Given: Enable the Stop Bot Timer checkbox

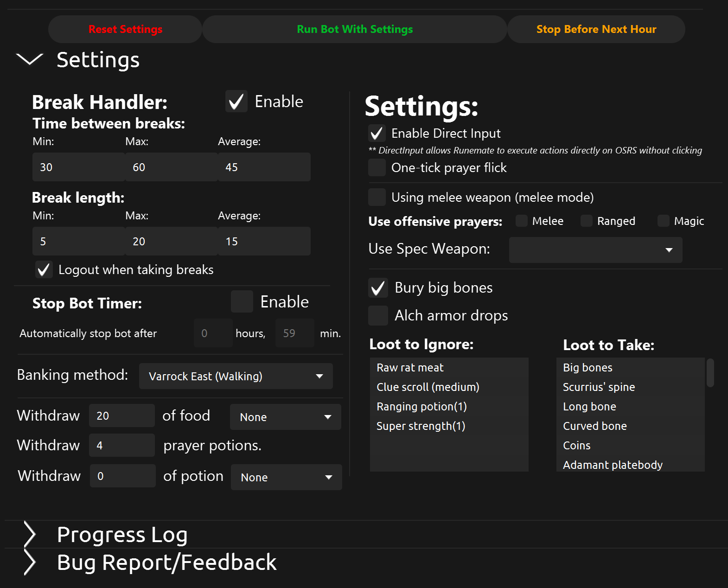Looking at the screenshot, I should click(x=242, y=302).
